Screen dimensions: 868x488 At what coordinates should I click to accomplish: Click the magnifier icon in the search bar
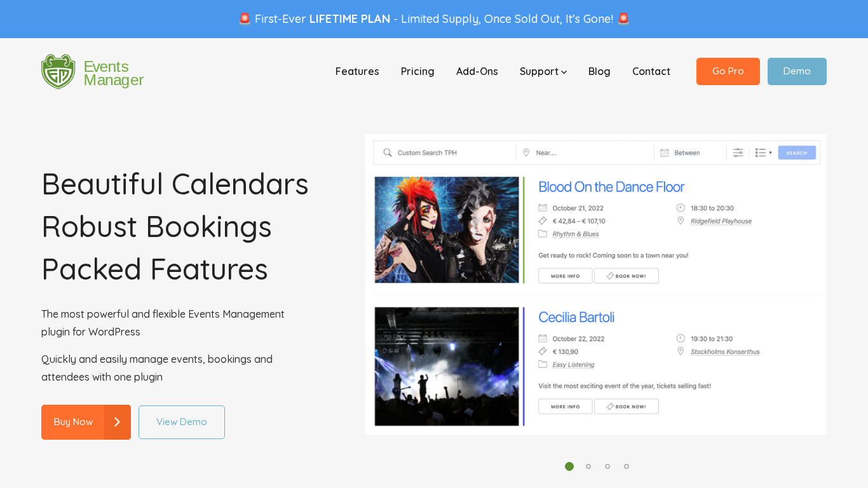tap(387, 152)
